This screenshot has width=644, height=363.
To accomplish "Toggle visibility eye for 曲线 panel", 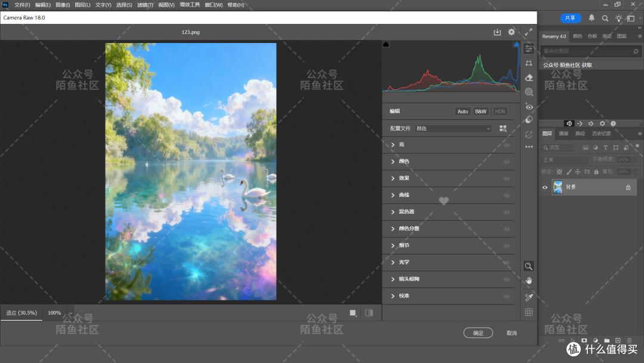I will (x=506, y=196).
